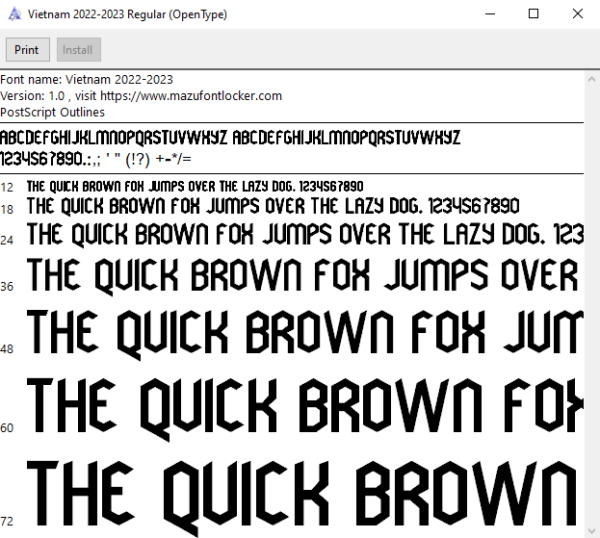Click the scrollbar down arrow
Viewport: 600px width, 538px height.
point(592,530)
